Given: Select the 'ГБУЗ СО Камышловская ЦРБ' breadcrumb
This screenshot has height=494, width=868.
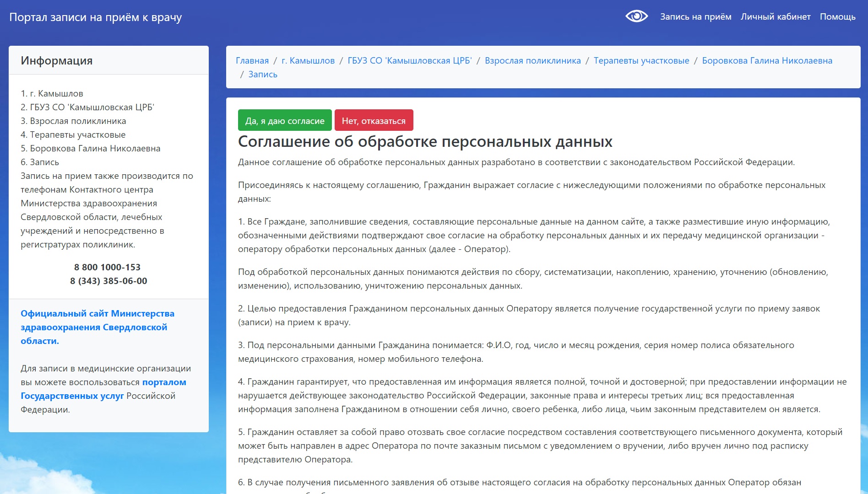Looking at the screenshot, I should click(x=409, y=61).
